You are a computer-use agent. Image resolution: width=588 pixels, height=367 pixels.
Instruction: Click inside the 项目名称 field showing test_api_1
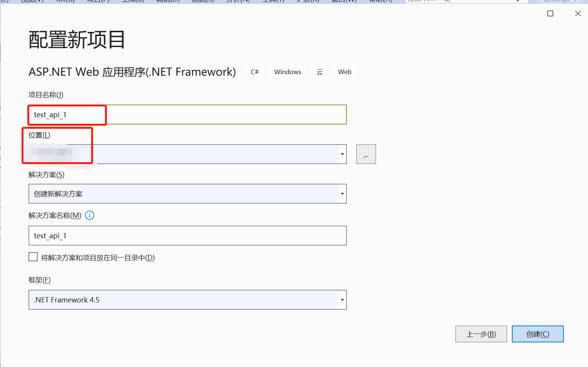pyautogui.click(x=154, y=115)
